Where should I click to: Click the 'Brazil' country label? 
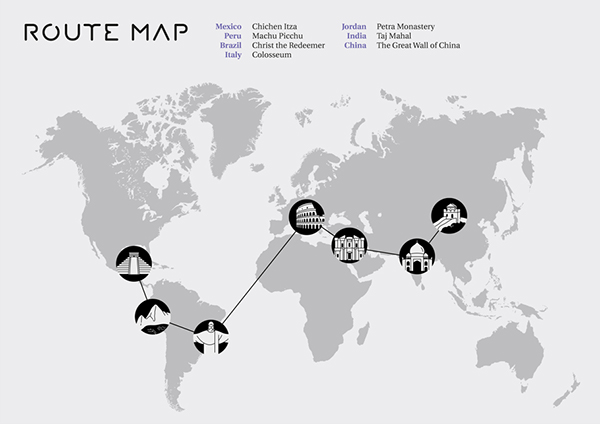pos(231,45)
